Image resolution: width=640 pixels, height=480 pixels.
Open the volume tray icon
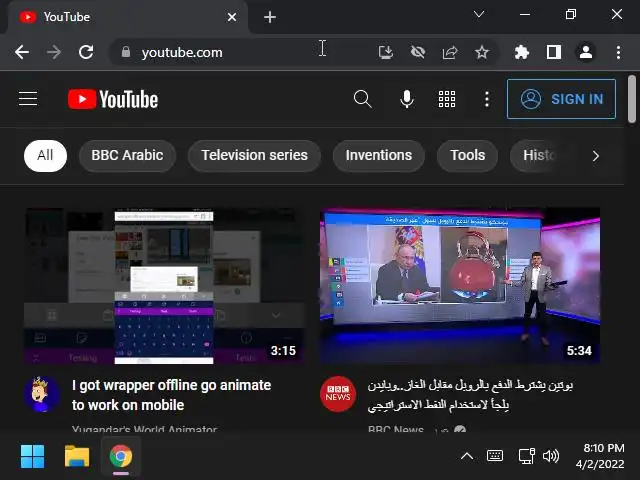click(x=551, y=456)
